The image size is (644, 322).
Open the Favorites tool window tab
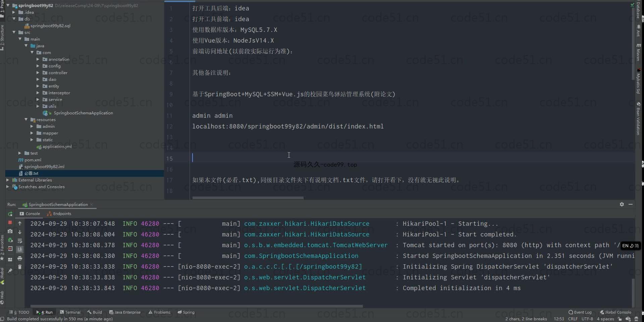[2, 248]
